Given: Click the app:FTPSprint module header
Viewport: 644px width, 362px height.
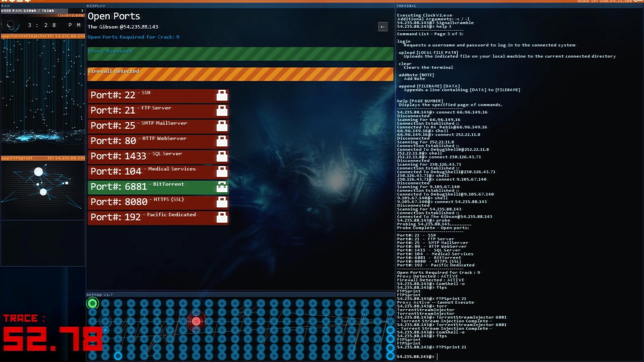Looking at the screenshot, I should pos(43,158).
